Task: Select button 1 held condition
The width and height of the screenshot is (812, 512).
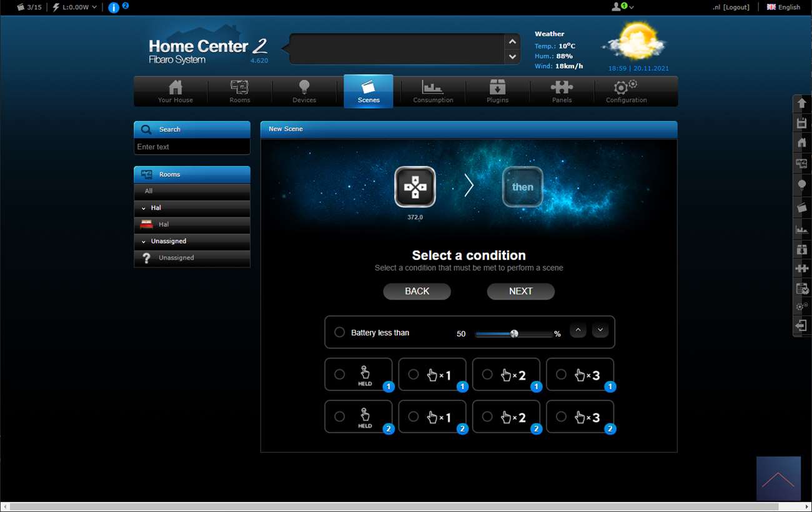Action: tap(340, 374)
